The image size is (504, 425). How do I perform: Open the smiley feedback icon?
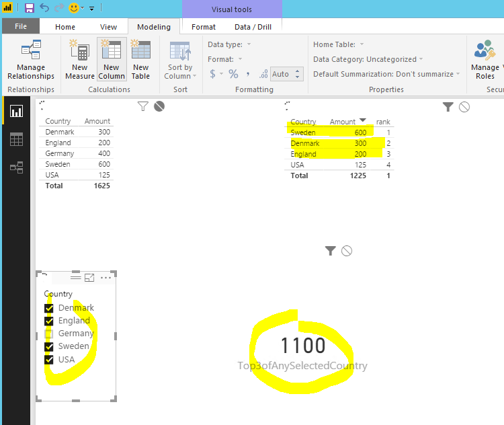coord(74,7)
